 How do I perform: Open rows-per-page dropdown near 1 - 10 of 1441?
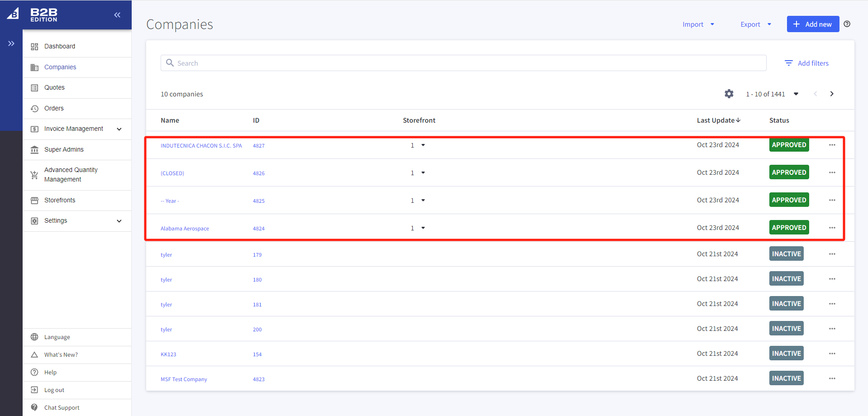[x=796, y=94]
